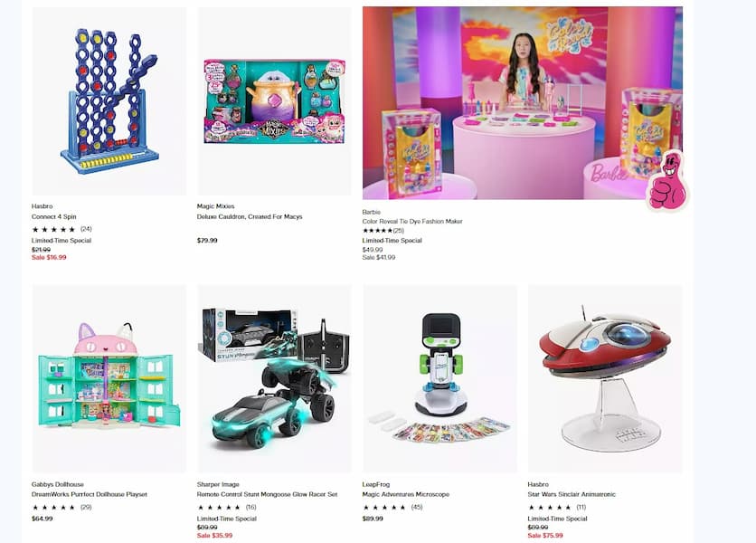The image size is (756, 543).
Task: Open the Connect 4 Spin product image
Action: [109, 100]
